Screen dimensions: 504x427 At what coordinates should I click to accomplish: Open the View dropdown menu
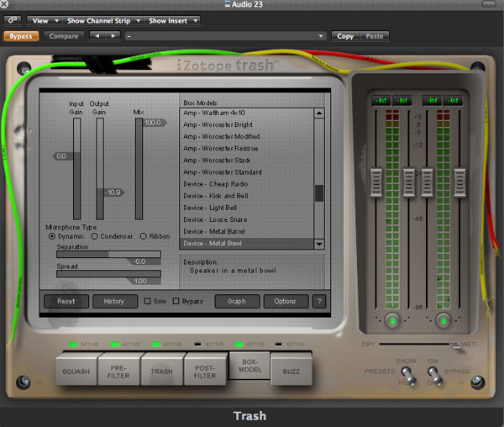45,20
